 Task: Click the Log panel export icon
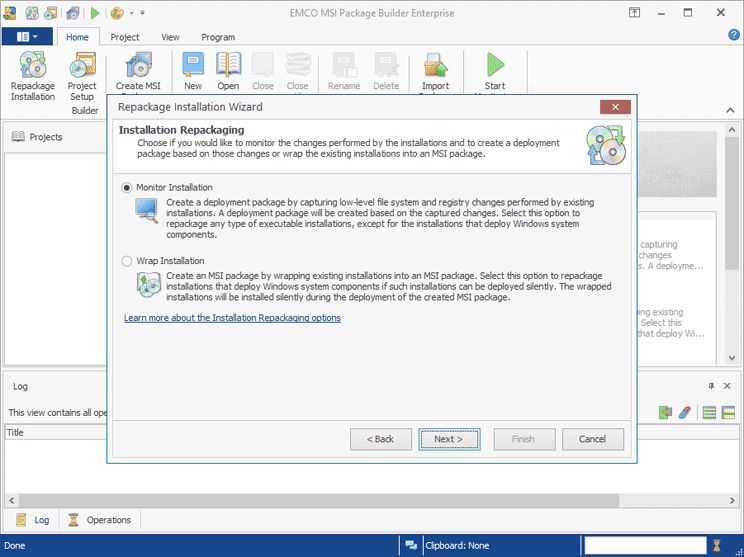pyautogui.click(x=665, y=413)
